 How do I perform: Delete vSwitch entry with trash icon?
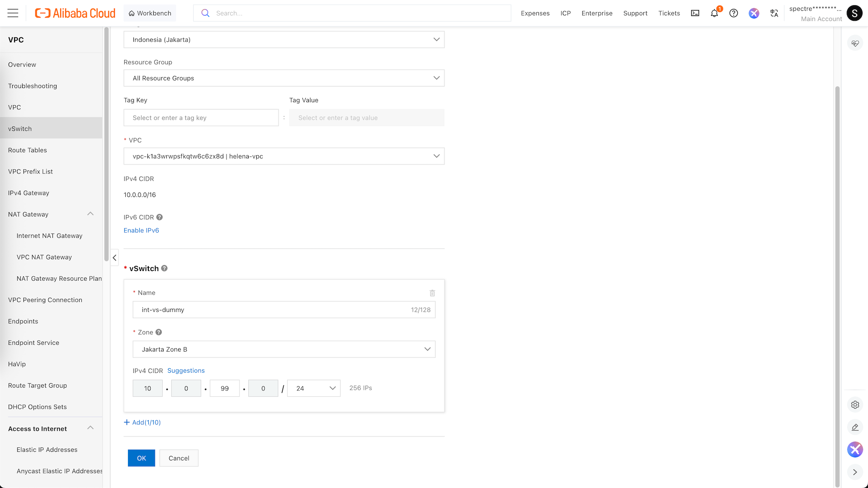click(432, 293)
